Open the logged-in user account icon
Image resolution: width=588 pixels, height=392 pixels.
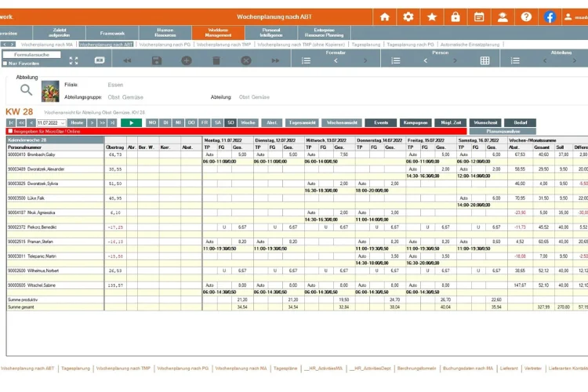point(568,17)
